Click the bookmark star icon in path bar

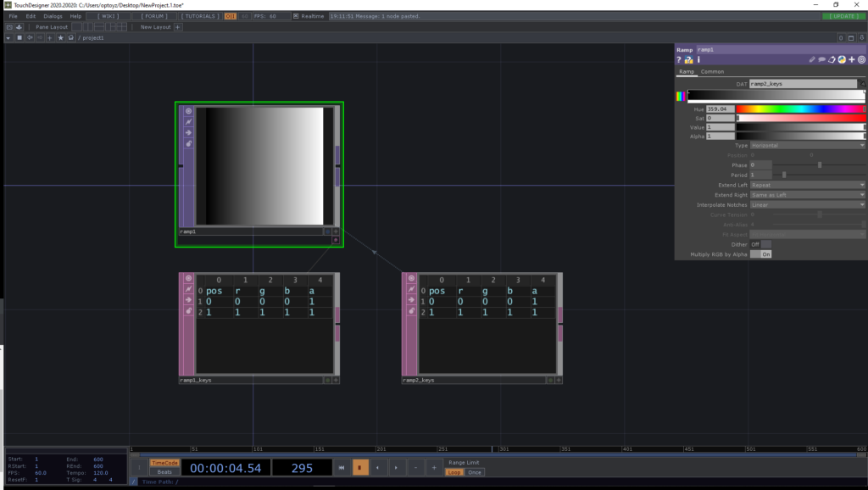[60, 38]
